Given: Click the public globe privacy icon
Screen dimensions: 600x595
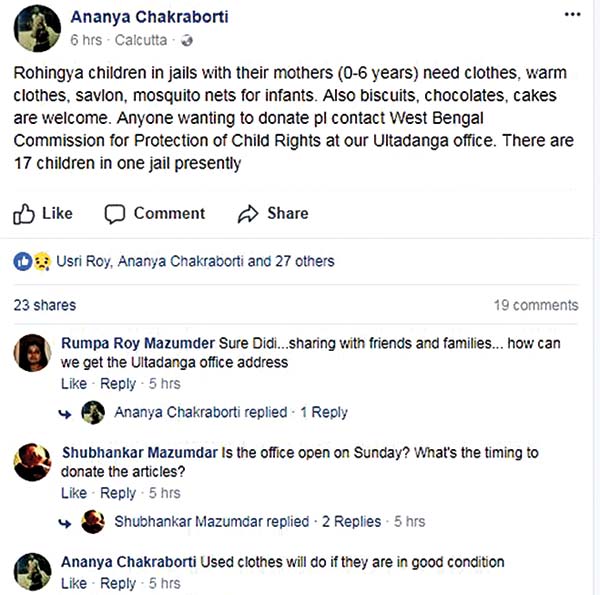Looking at the screenshot, I should click(x=185, y=41).
